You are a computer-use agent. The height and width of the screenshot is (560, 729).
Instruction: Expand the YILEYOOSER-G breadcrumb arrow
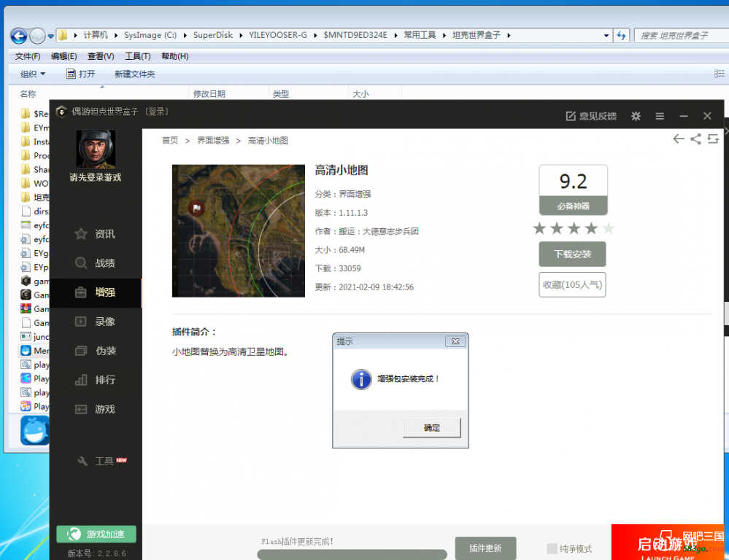(315, 35)
